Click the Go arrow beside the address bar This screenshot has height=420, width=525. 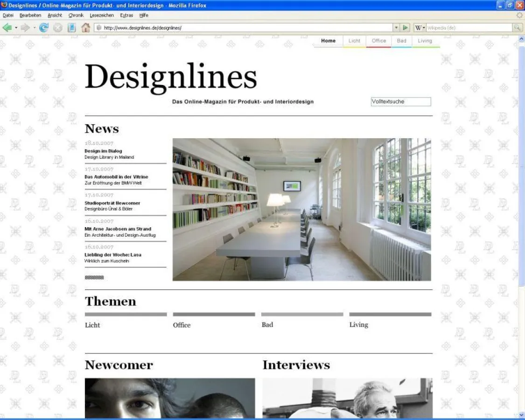click(406, 28)
